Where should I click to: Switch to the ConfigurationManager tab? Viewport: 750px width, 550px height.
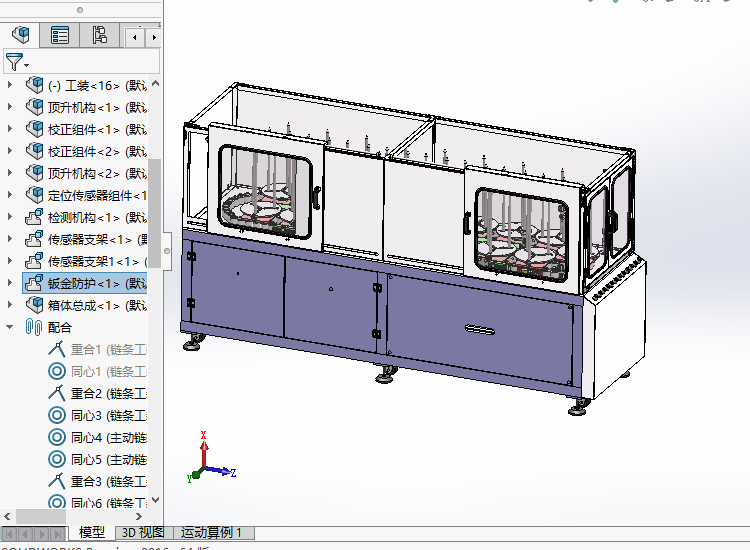click(99, 35)
